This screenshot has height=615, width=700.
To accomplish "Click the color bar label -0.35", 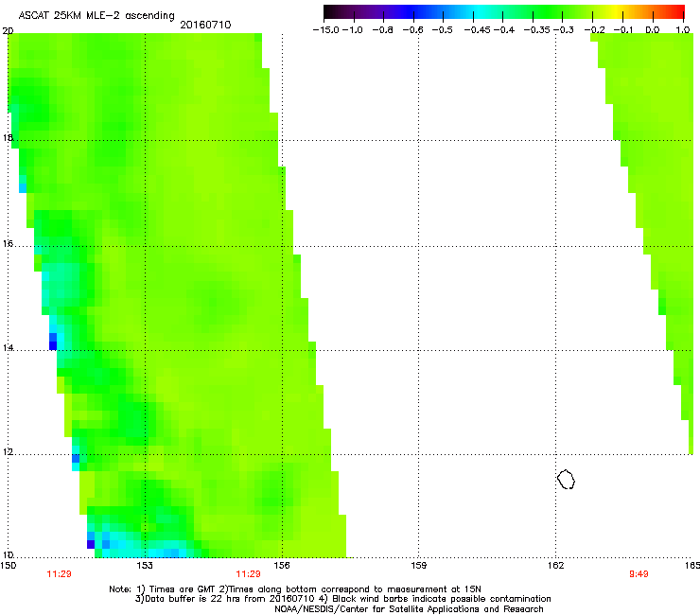I will tap(536, 30).
